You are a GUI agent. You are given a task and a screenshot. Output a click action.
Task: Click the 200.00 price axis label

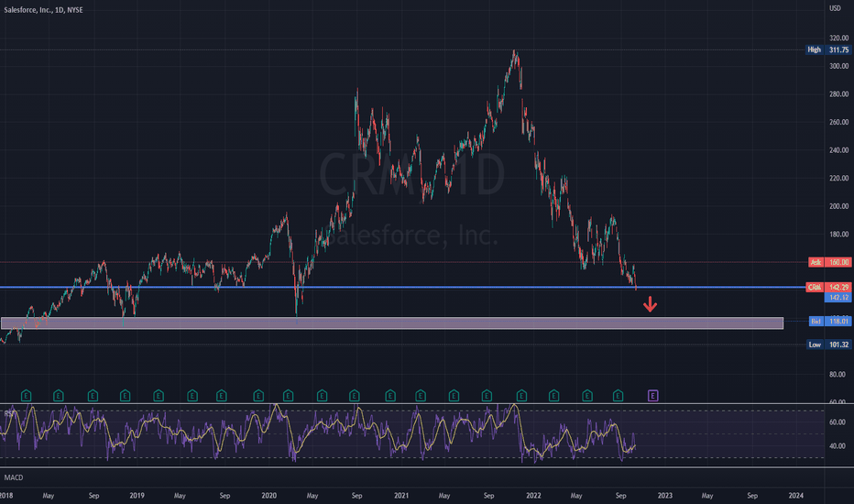[x=838, y=206]
